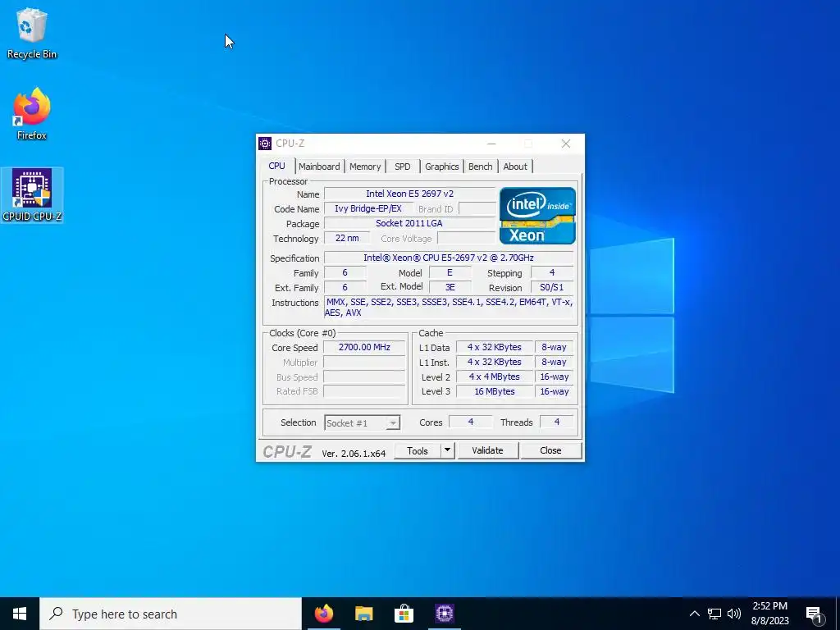Screen dimensions: 840x630
Task: Switch to the SPD tab
Action: pos(402,167)
